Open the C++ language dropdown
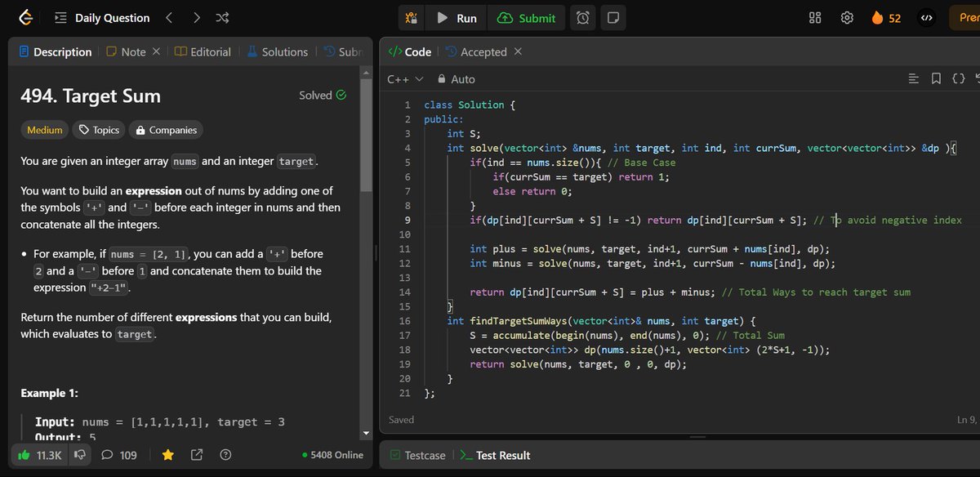The height and width of the screenshot is (477, 980). click(400, 79)
